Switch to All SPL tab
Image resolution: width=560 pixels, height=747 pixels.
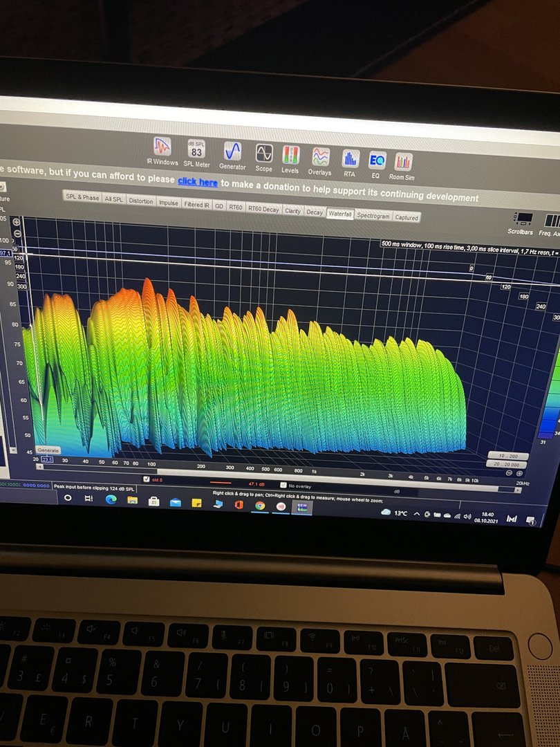[x=114, y=199]
